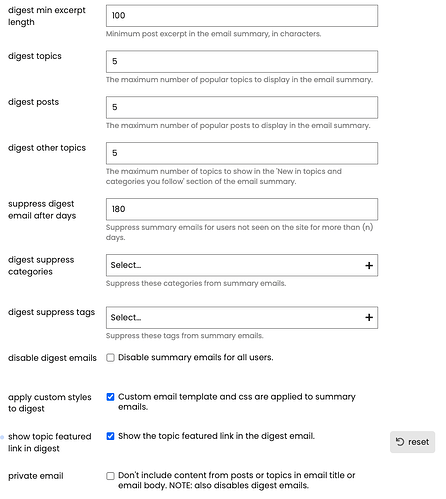446x499 pixels.
Task: Enable disable digest emails checkbox
Action: 110,358
